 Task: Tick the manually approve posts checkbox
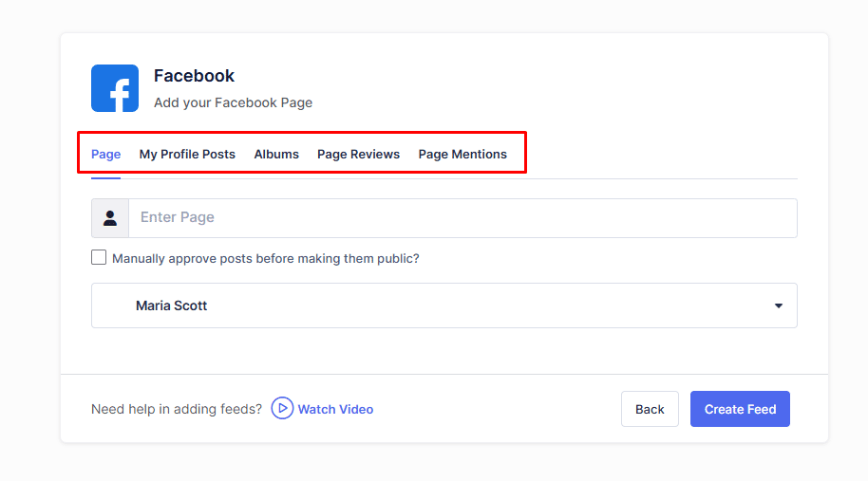click(x=99, y=257)
